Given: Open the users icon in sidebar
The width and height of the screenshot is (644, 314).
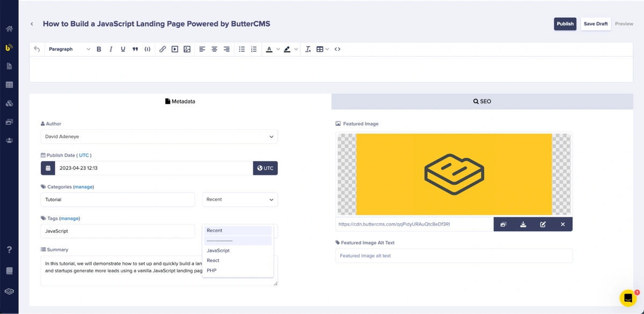Looking at the screenshot, I should point(9,141).
